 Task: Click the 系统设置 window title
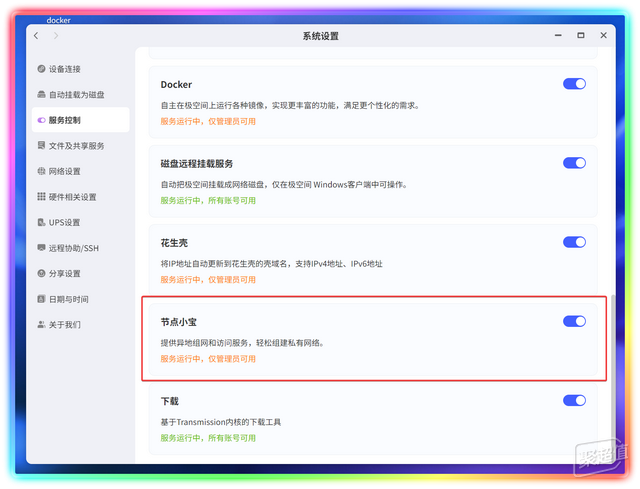(x=320, y=36)
